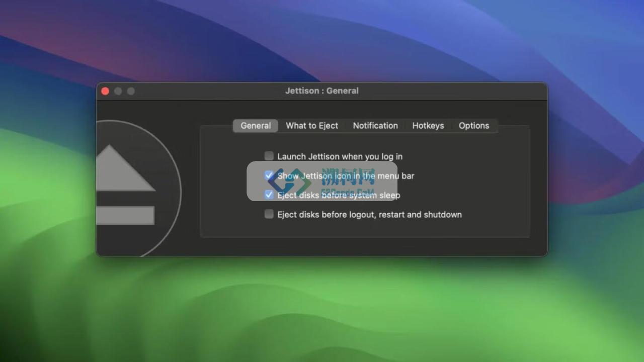Click the greyed-out zoom window button
The height and width of the screenshot is (362, 644).
click(131, 91)
